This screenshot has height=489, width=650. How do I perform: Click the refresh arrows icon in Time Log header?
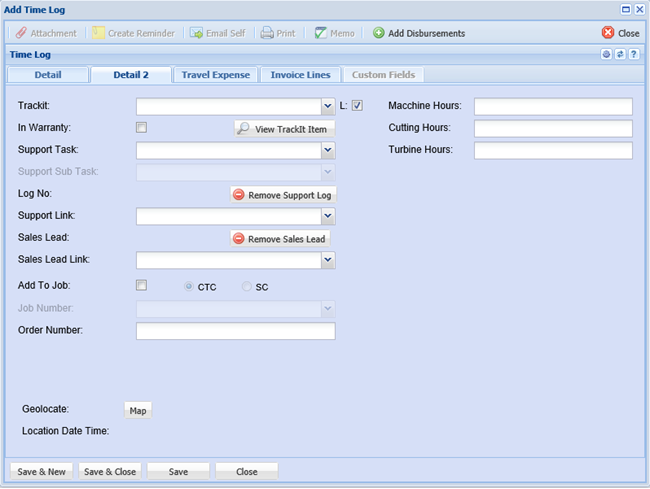click(x=620, y=55)
